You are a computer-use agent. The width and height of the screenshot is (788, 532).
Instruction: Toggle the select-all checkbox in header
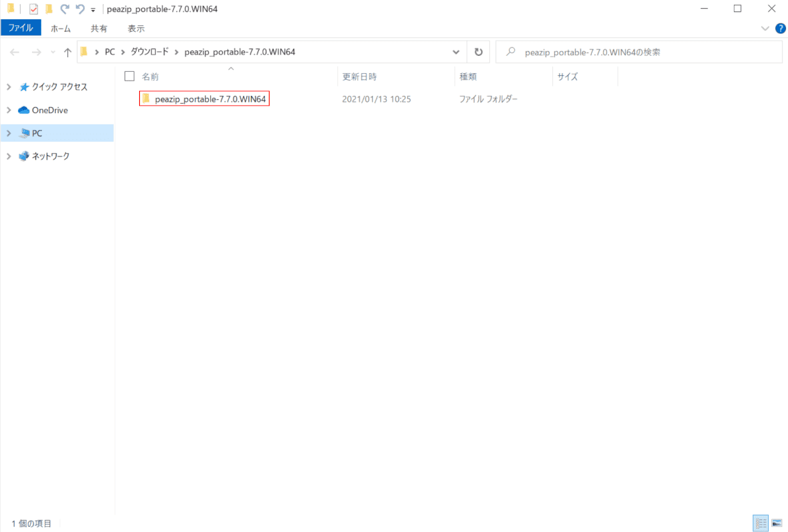tap(130, 76)
